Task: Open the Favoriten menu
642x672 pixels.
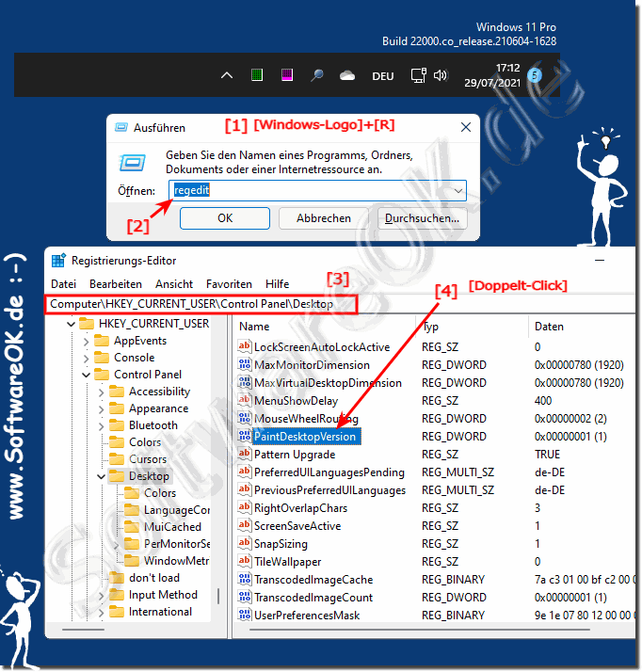Action: click(229, 284)
